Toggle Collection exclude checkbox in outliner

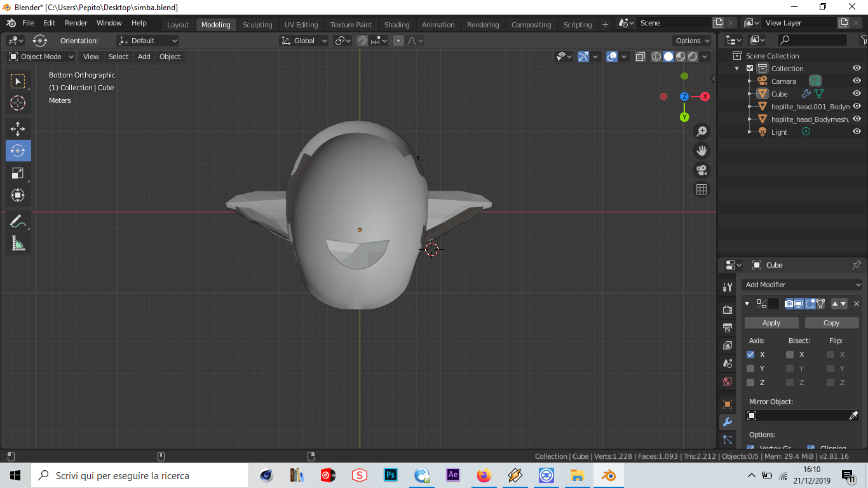[x=750, y=69]
